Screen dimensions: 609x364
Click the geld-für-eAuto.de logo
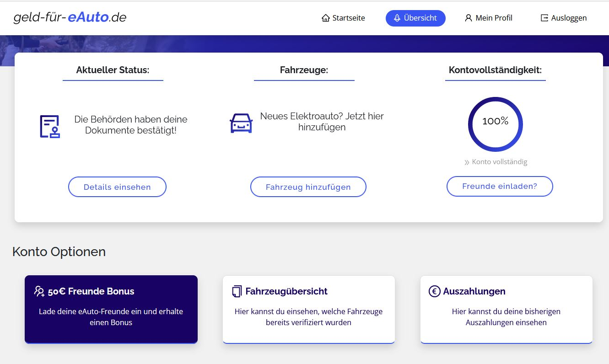tap(70, 17)
